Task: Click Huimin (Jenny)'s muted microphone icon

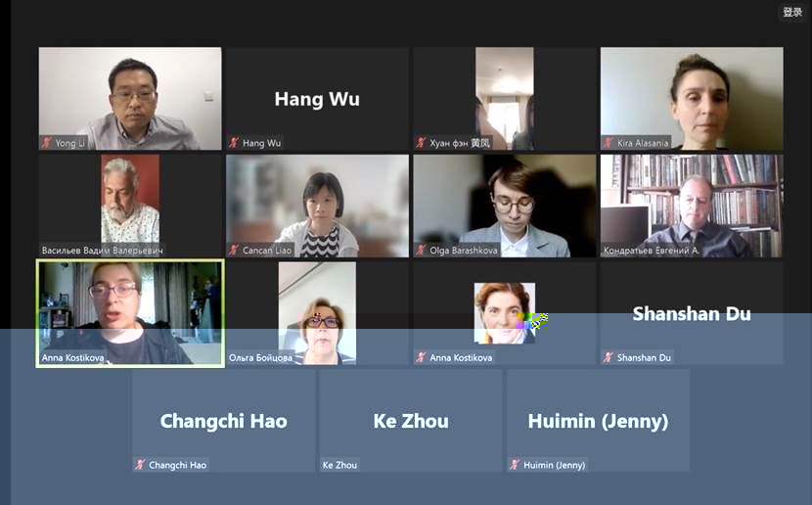Action: (x=515, y=465)
